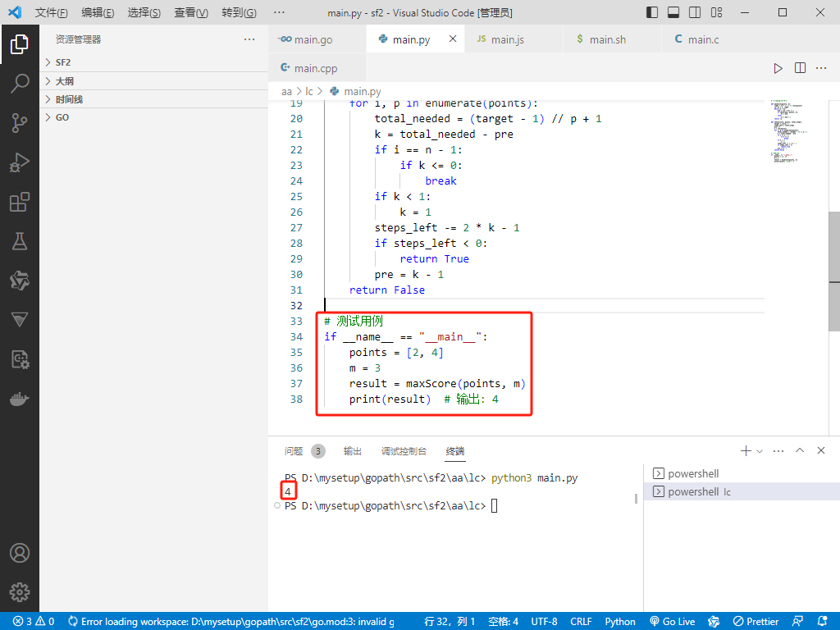Expand the GO section
This screenshot has height=630, width=840.
click(x=153, y=117)
